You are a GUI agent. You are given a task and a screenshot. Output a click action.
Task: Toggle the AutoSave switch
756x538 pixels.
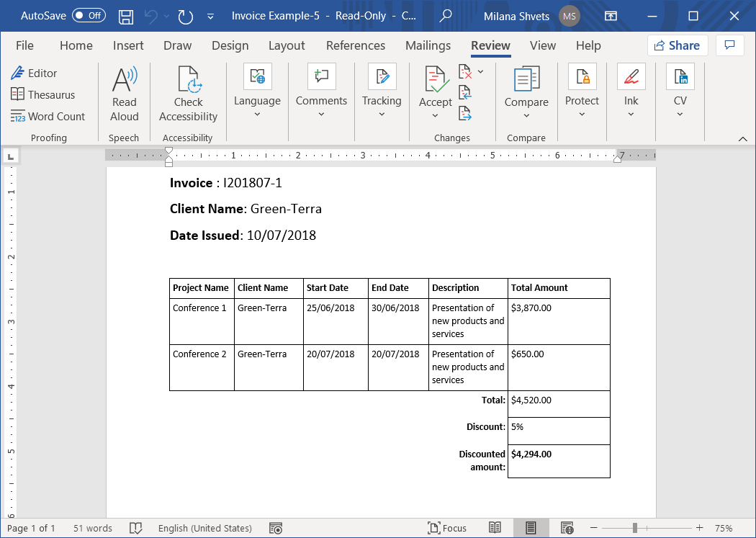pyautogui.click(x=89, y=16)
